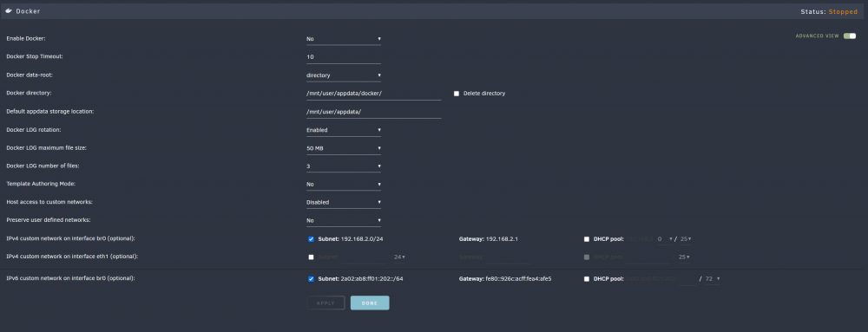The height and width of the screenshot is (332, 868).
Task: Check the Delete directory checkbox
Action: pos(457,94)
